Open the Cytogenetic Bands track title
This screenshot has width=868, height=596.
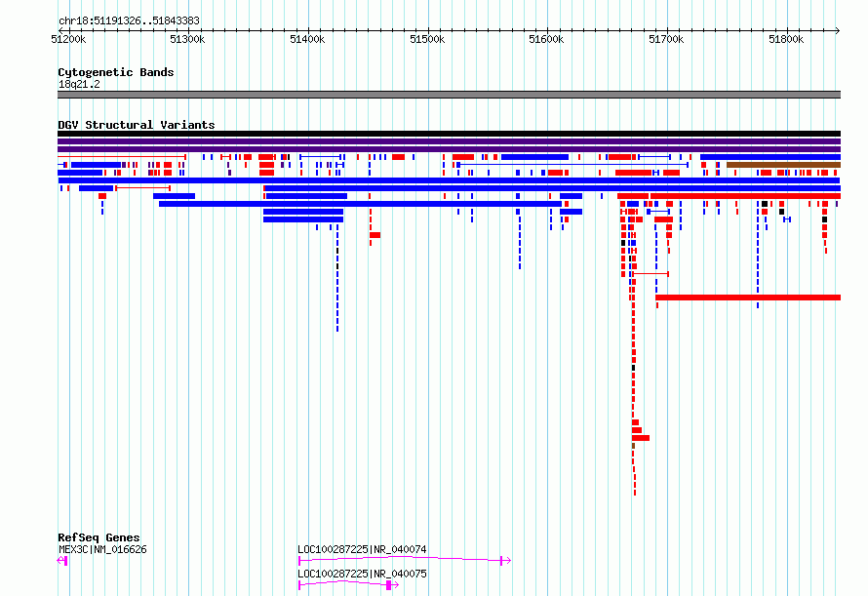pyautogui.click(x=116, y=72)
